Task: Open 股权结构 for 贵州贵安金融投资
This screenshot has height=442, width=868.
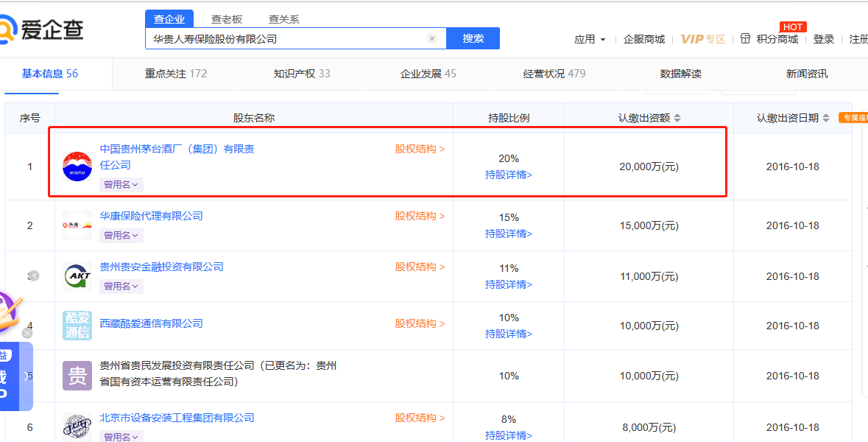Action: click(420, 267)
